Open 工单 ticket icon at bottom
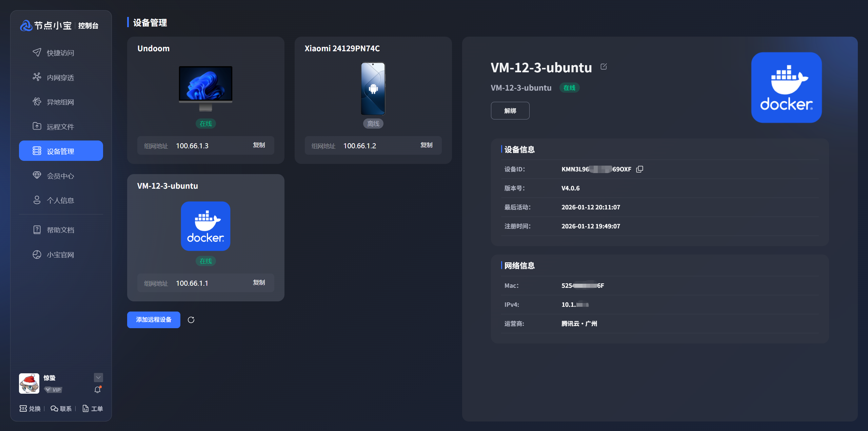The width and height of the screenshot is (868, 431). 85,409
